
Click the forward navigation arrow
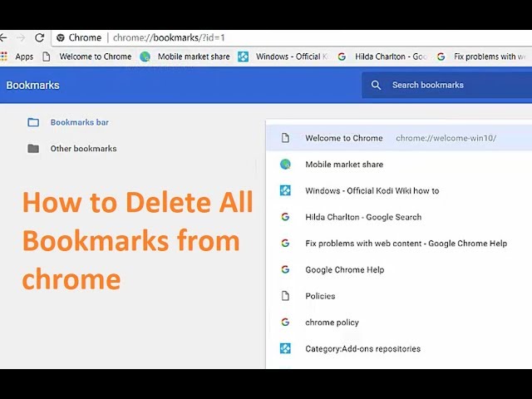(21, 37)
